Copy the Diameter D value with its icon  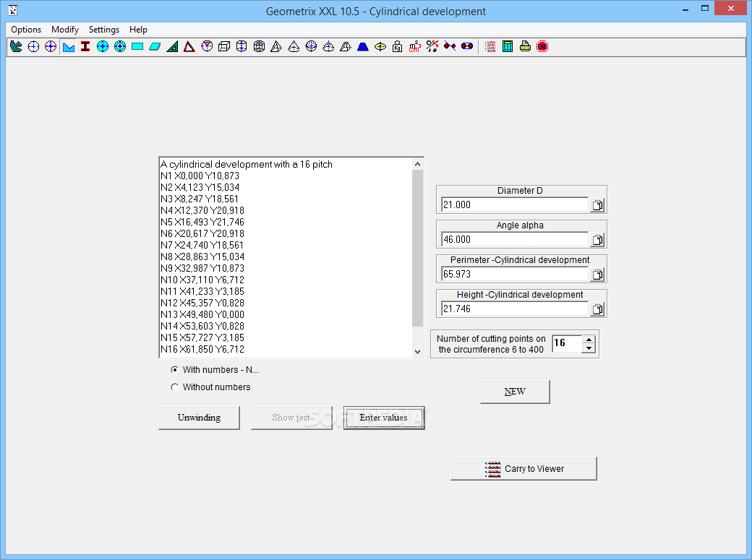(597, 205)
